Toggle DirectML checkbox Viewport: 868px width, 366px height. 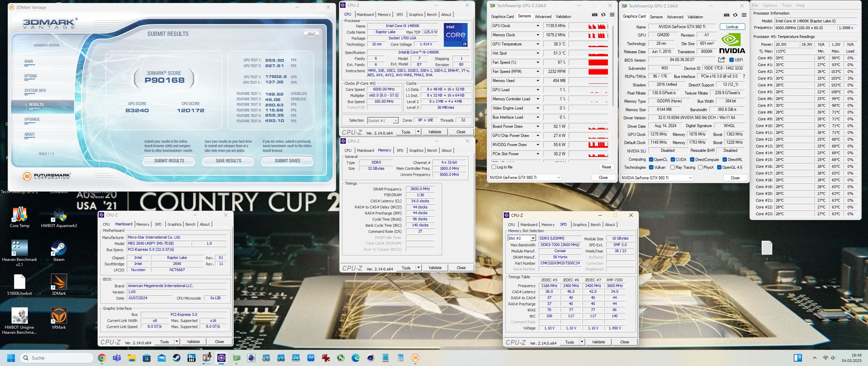(x=725, y=160)
